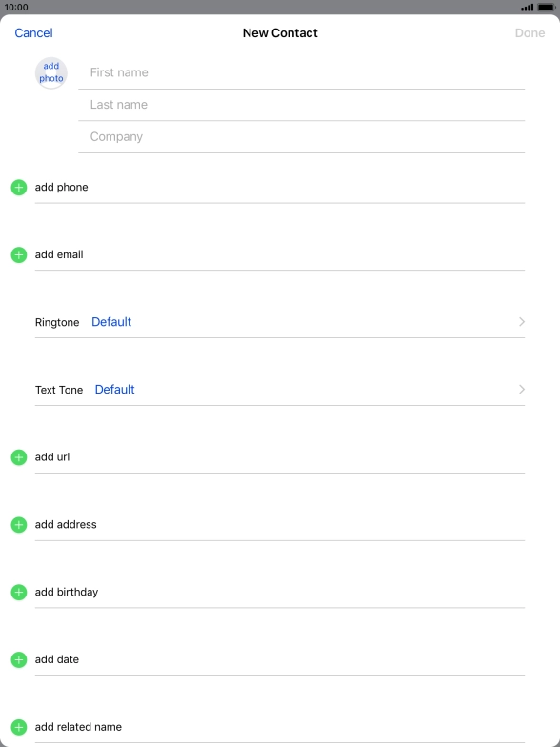560x747 pixels.
Task: Tap the battery icon in status bar
Action: point(546,8)
